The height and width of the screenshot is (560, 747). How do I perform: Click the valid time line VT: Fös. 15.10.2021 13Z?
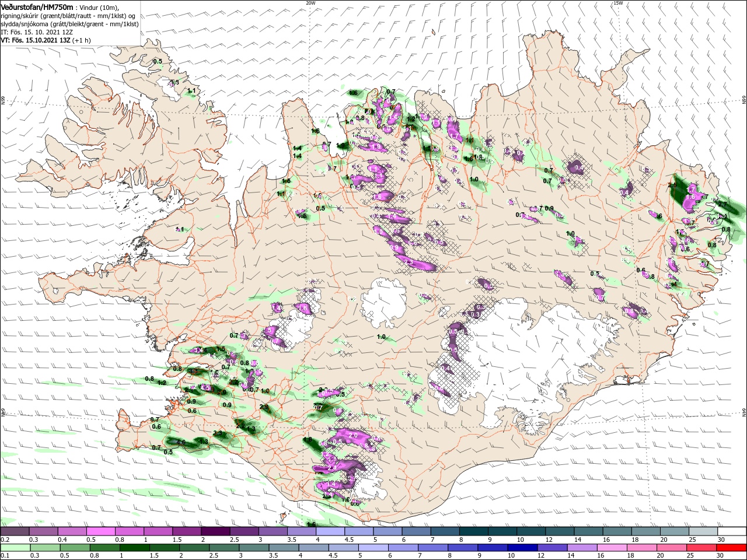pos(37,40)
